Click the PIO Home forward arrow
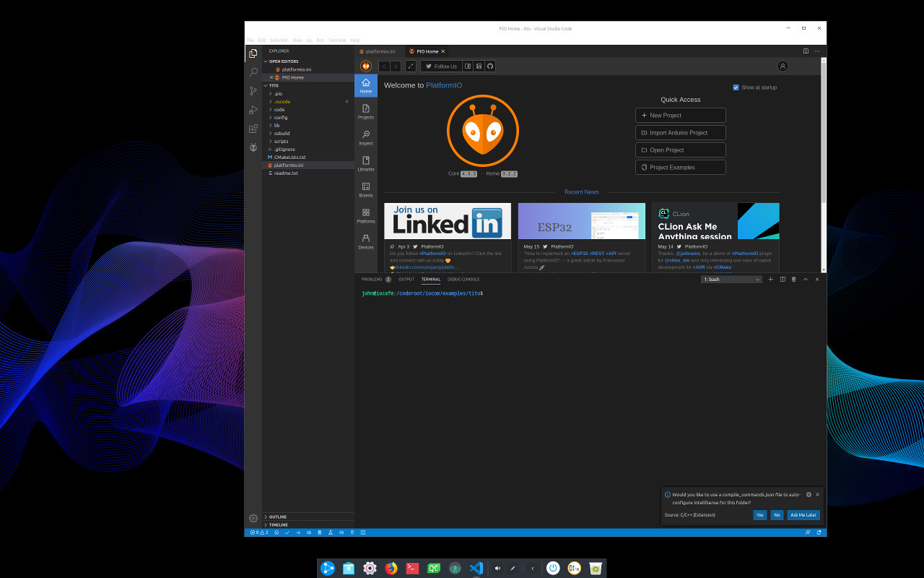Image resolution: width=924 pixels, height=578 pixels. 396,66
